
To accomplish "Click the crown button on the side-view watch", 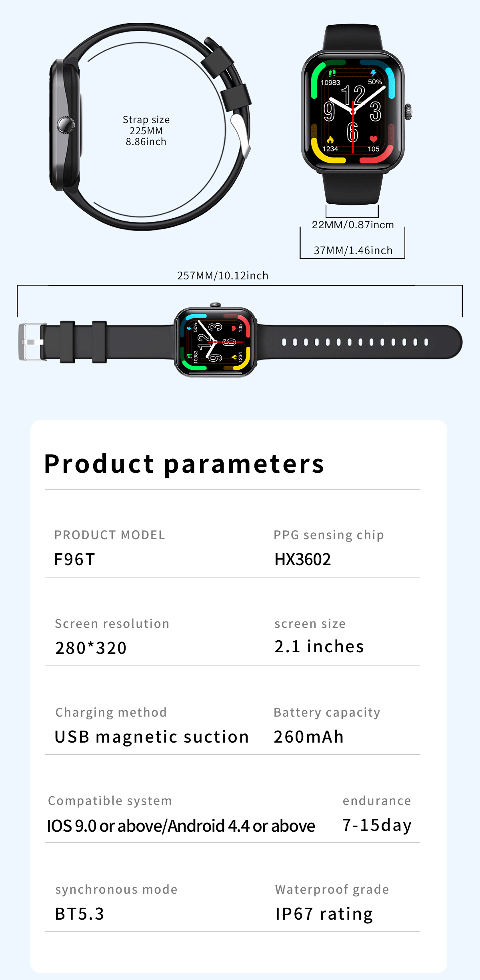I will [65, 124].
